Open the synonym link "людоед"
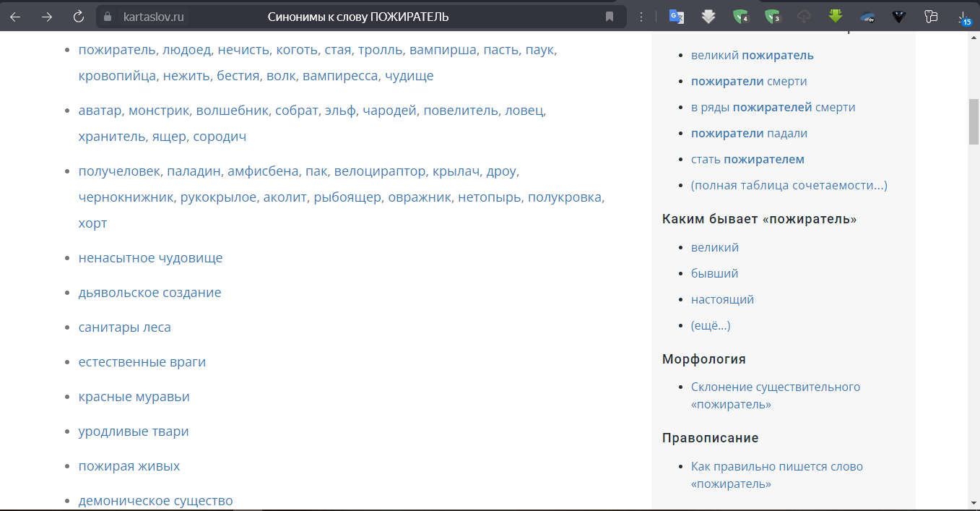Viewport: 980px width, 511px height. click(186, 50)
